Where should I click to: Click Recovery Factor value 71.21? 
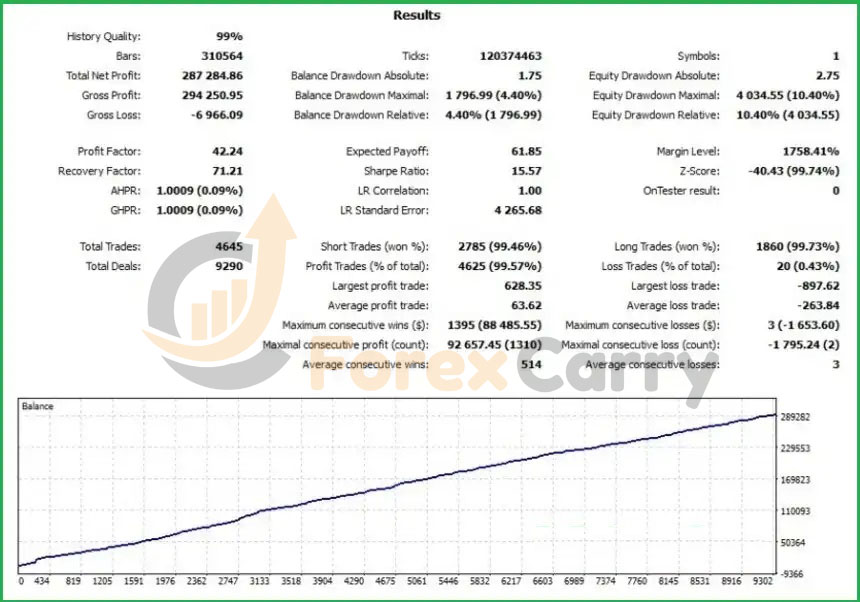coord(228,171)
